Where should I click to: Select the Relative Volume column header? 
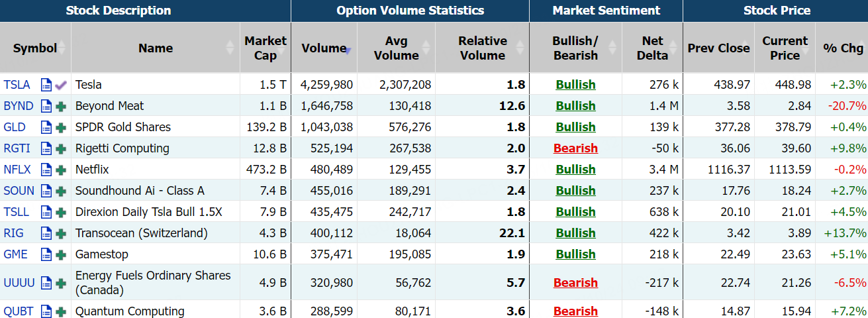click(x=482, y=48)
